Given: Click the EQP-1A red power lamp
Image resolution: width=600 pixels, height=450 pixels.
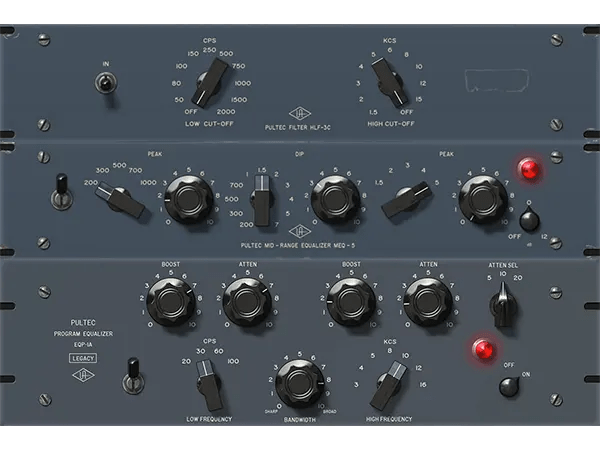Looking at the screenshot, I should coord(484,349).
